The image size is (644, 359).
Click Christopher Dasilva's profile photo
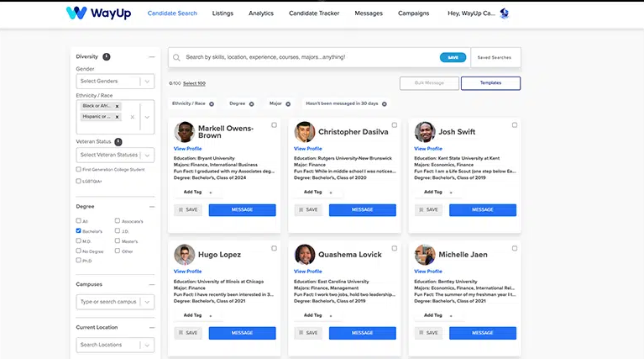click(x=304, y=132)
